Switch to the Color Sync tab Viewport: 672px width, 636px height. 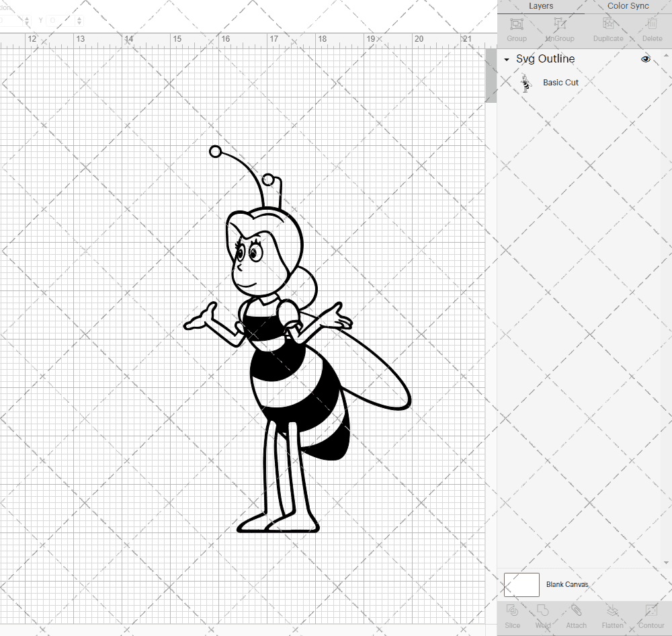coord(628,6)
